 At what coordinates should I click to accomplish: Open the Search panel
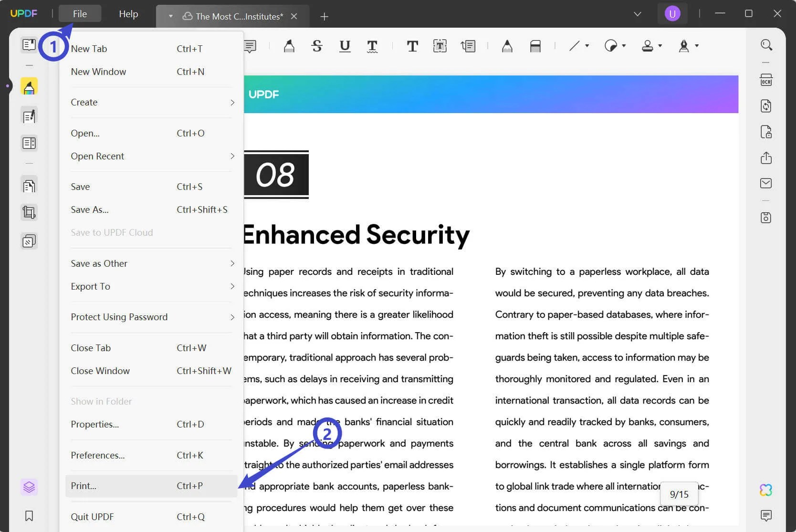pos(766,44)
